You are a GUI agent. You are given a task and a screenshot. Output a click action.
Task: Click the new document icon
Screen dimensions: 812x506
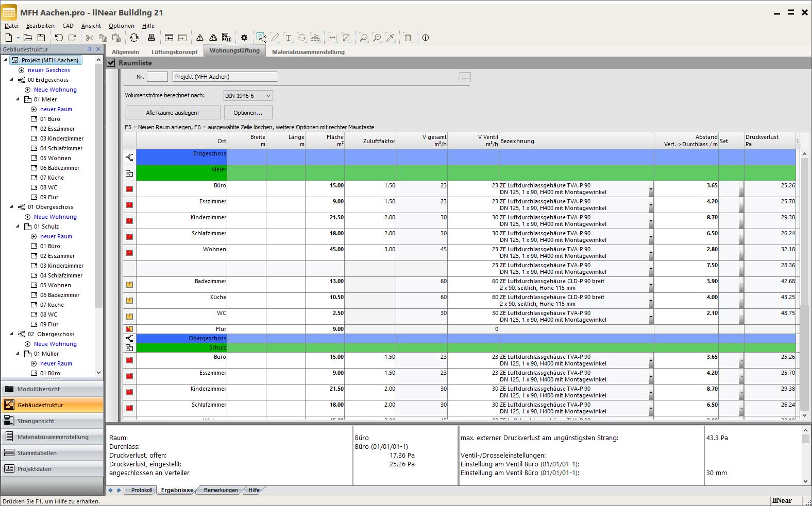tap(9, 38)
